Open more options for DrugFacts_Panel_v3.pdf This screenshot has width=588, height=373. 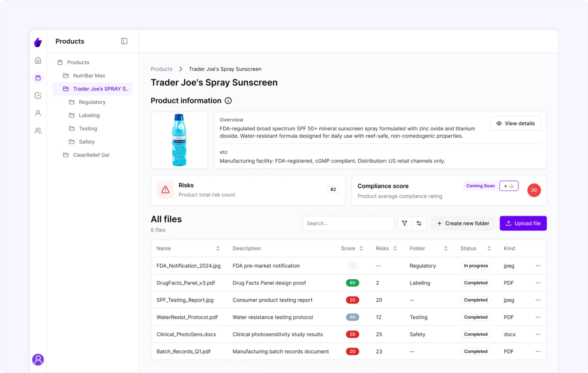(x=538, y=283)
